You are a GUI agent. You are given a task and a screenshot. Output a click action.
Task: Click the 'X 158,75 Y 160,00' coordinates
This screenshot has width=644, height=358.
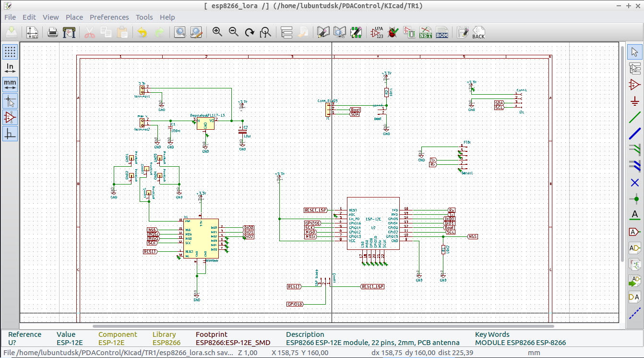pyautogui.click(x=299, y=353)
